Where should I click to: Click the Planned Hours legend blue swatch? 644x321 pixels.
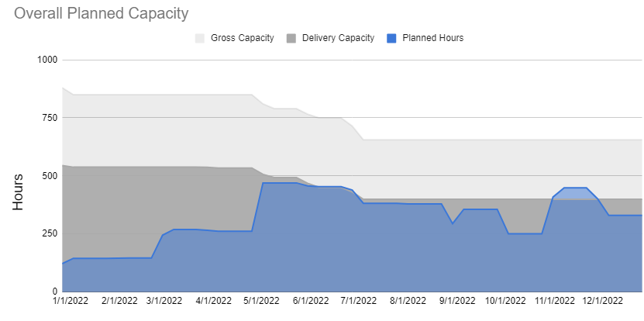[x=392, y=38]
